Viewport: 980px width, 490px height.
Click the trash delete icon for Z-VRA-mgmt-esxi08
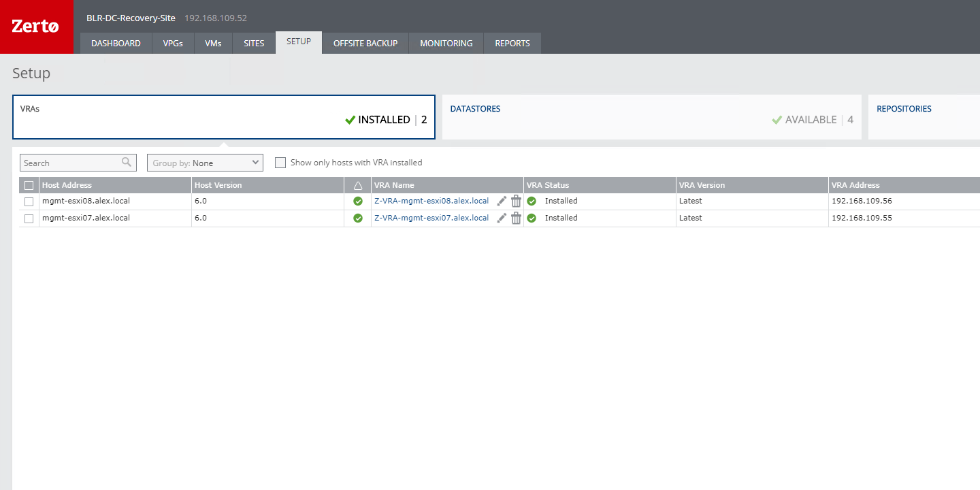click(516, 201)
